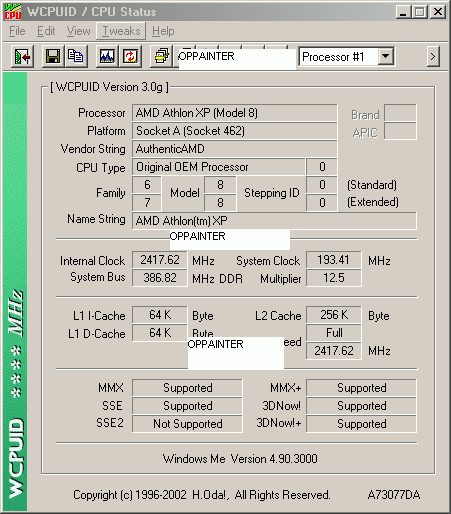Image resolution: width=451 pixels, height=514 pixels.
Task: Click the MMX Supported field
Action: [187, 388]
